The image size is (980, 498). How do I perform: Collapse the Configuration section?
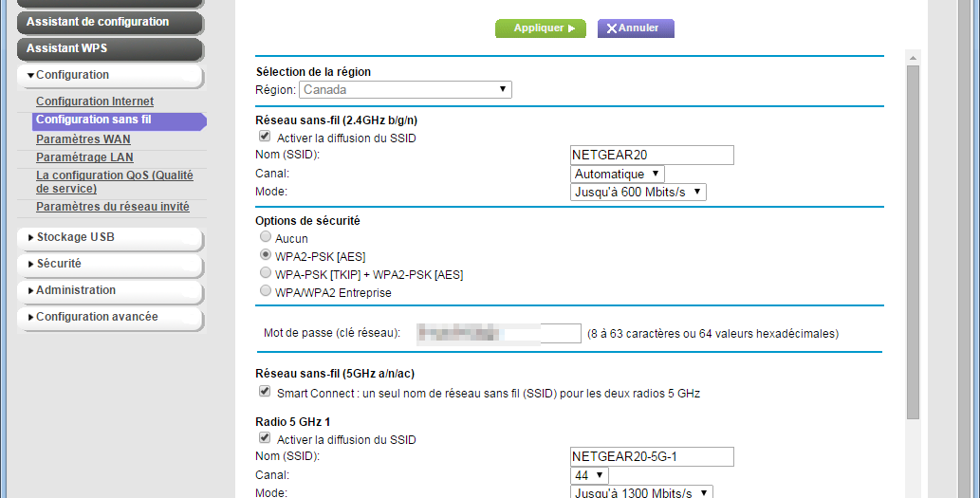109,76
